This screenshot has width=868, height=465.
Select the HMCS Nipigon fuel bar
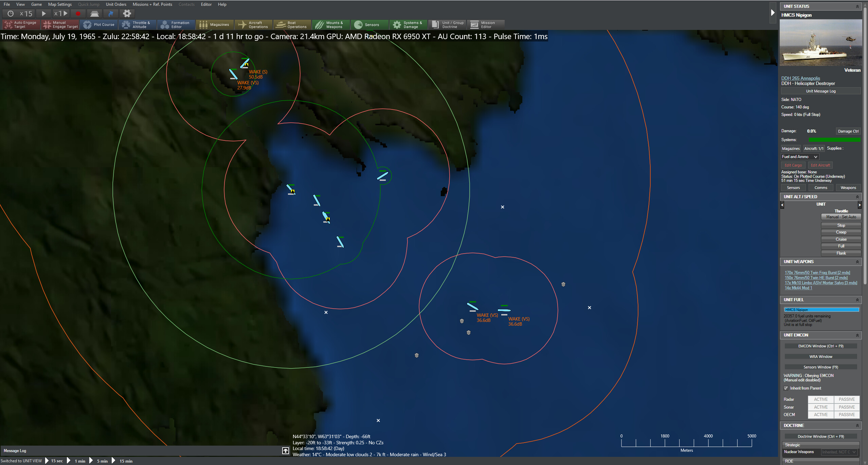click(821, 309)
